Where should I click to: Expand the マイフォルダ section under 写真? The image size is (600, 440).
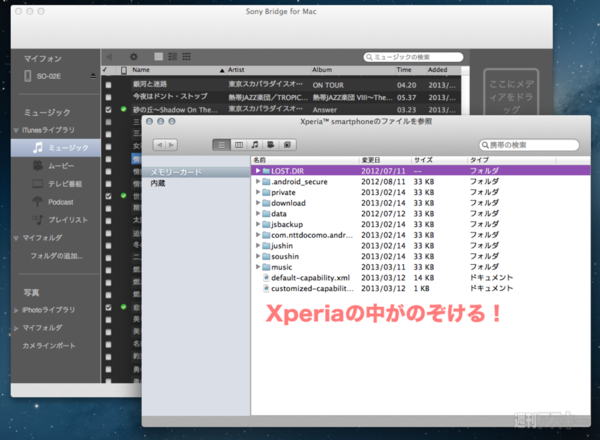pyautogui.click(x=16, y=328)
